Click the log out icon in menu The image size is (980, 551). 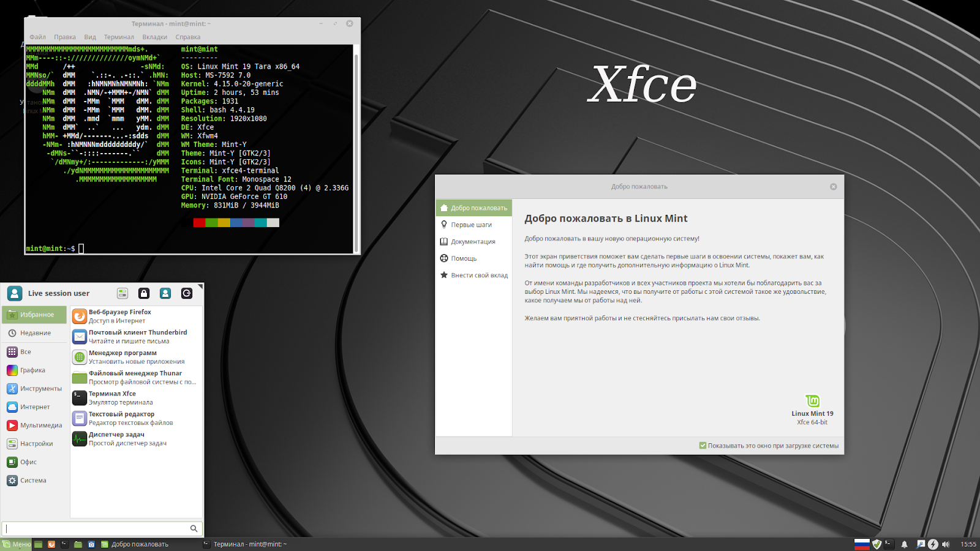(x=187, y=293)
